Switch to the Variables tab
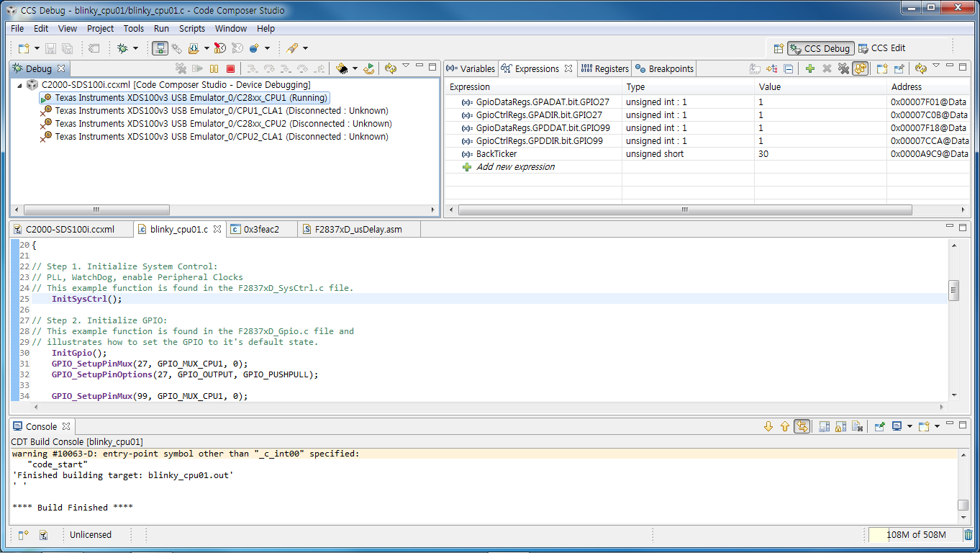 point(471,68)
